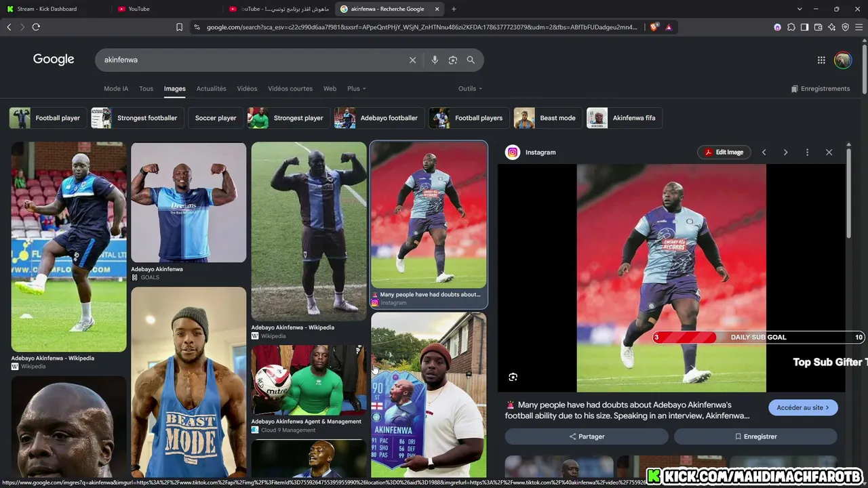Open the Google account avatar
Image resolution: width=868 pixels, height=488 pixels.
843,60
